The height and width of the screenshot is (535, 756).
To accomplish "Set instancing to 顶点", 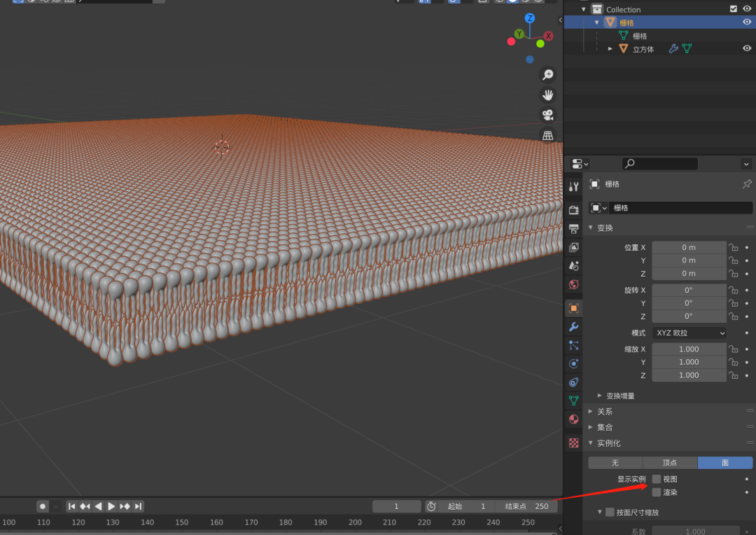I will pos(670,463).
